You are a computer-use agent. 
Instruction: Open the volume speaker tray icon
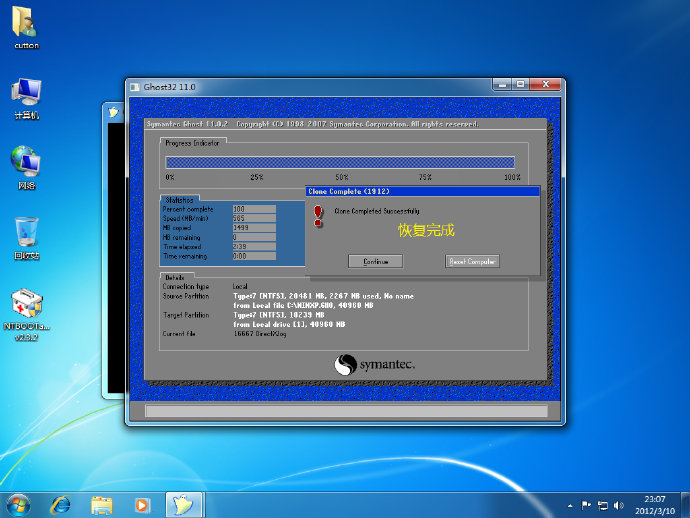pyautogui.click(x=618, y=506)
